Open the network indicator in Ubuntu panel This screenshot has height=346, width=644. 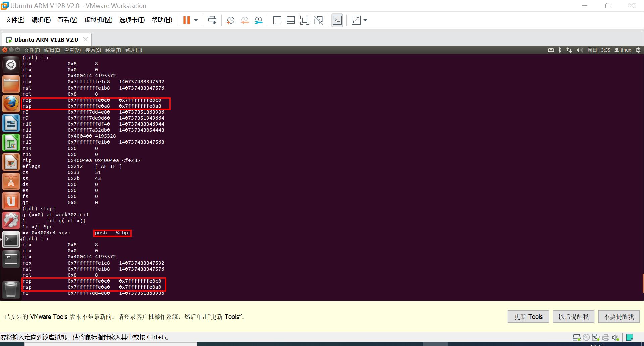569,50
